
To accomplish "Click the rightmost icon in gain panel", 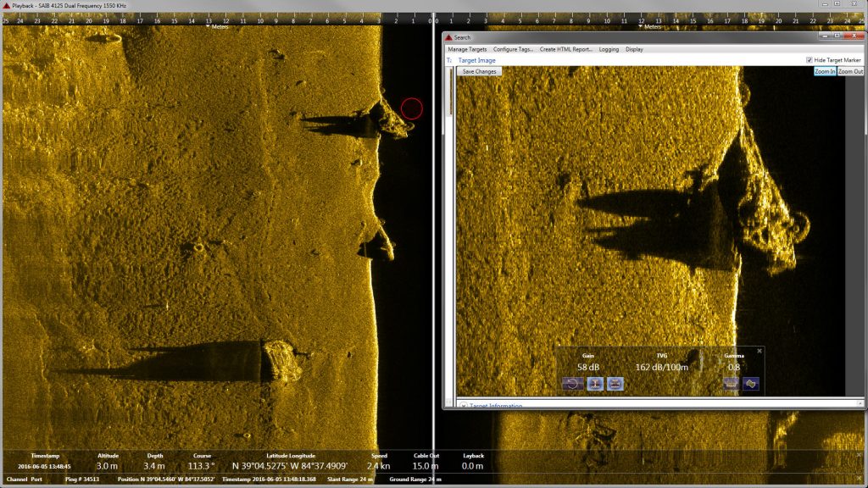I will pyautogui.click(x=750, y=384).
